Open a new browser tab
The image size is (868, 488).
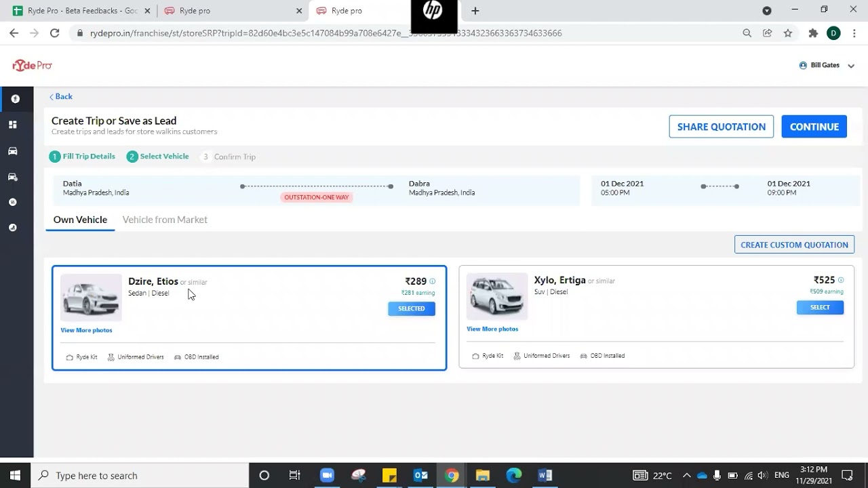(x=475, y=11)
